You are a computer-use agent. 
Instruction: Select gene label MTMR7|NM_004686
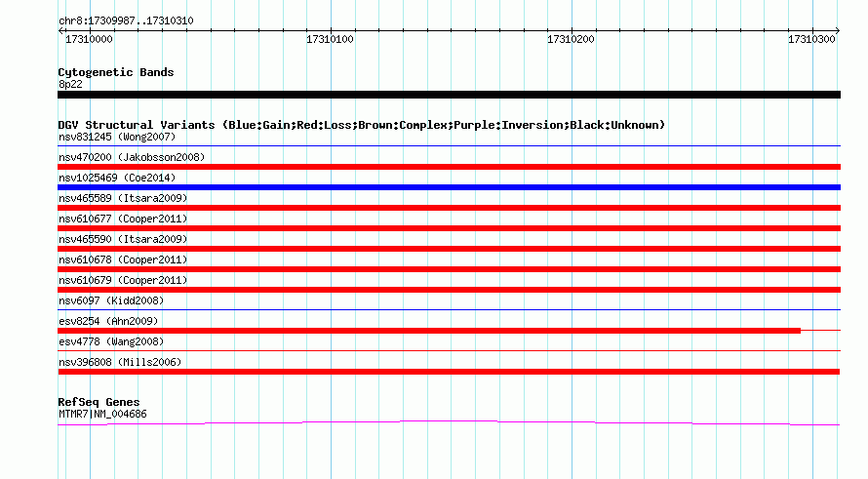pos(102,415)
